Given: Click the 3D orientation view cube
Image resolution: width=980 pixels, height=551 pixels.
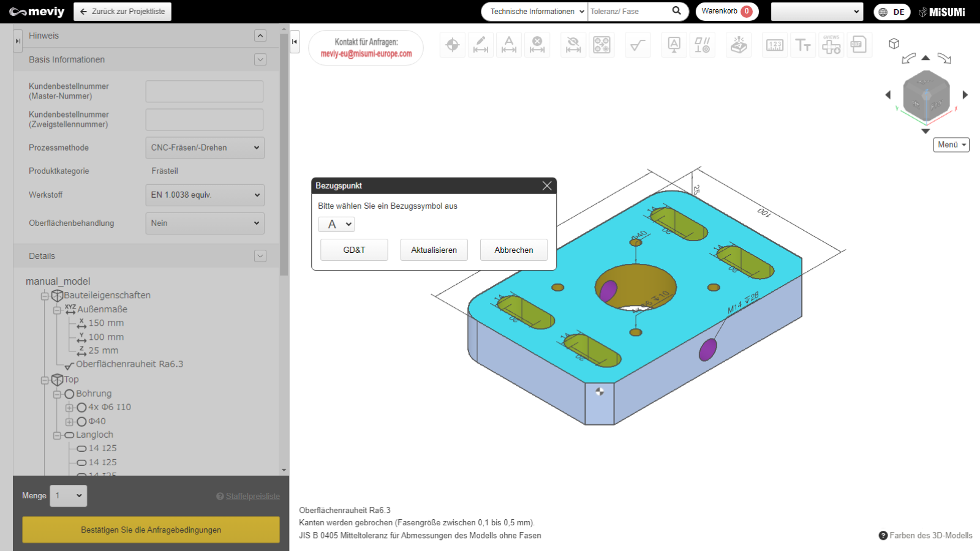Looking at the screenshot, I should click(926, 95).
